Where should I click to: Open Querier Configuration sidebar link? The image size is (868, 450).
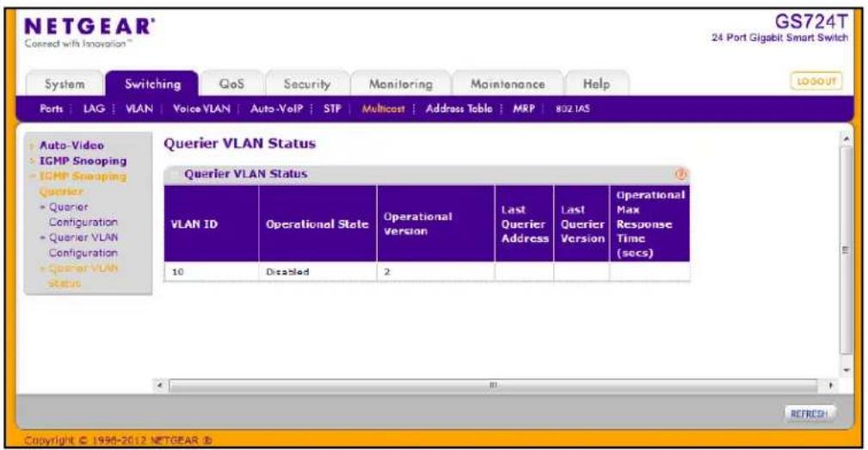pyautogui.click(x=83, y=214)
